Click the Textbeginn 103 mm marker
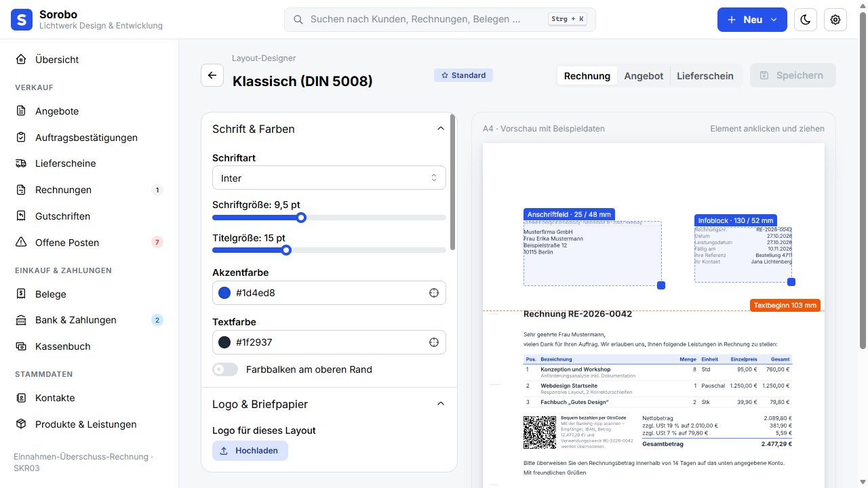 tap(785, 305)
